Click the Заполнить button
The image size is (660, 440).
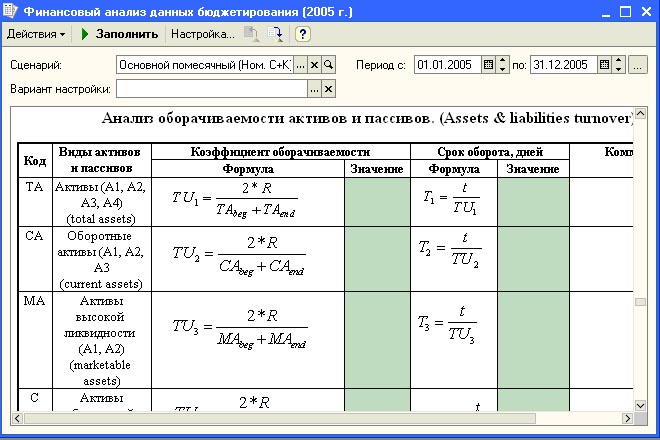120,34
